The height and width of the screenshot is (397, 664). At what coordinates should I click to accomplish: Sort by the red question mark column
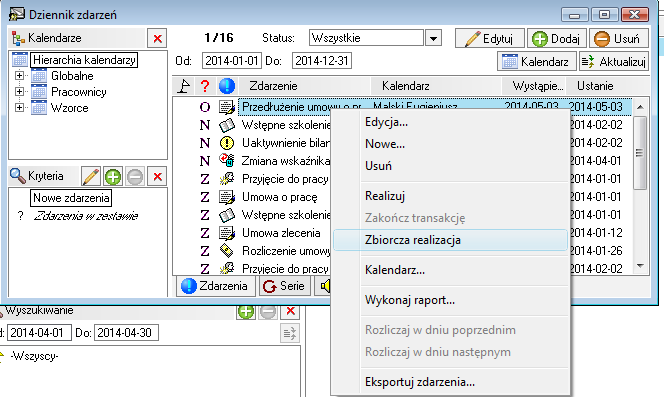[x=205, y=86]
